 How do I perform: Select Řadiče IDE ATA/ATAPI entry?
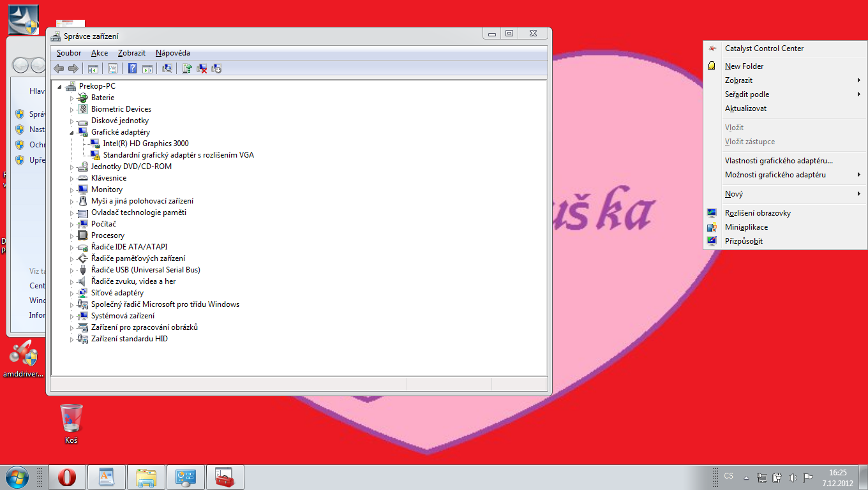point(129,247)
